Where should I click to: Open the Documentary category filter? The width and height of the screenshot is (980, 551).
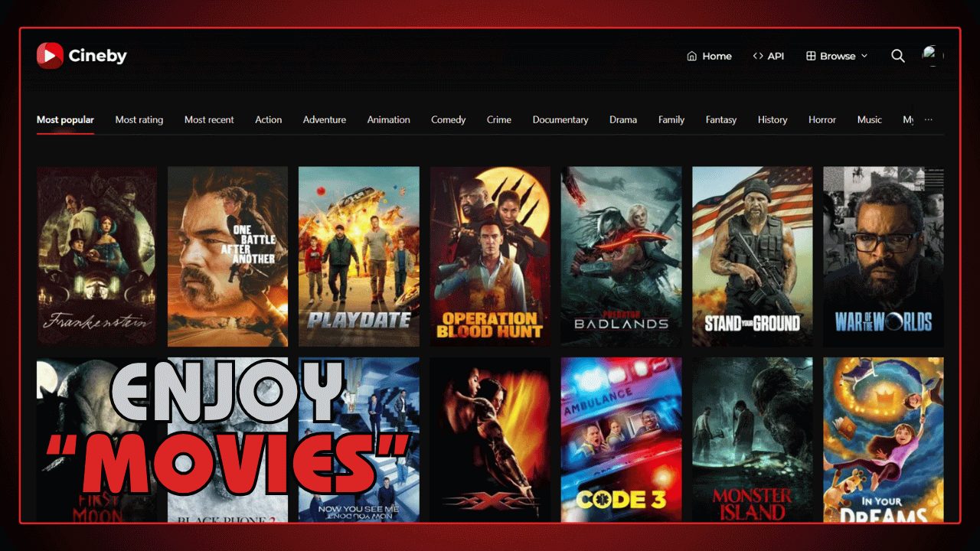point(560,119)
